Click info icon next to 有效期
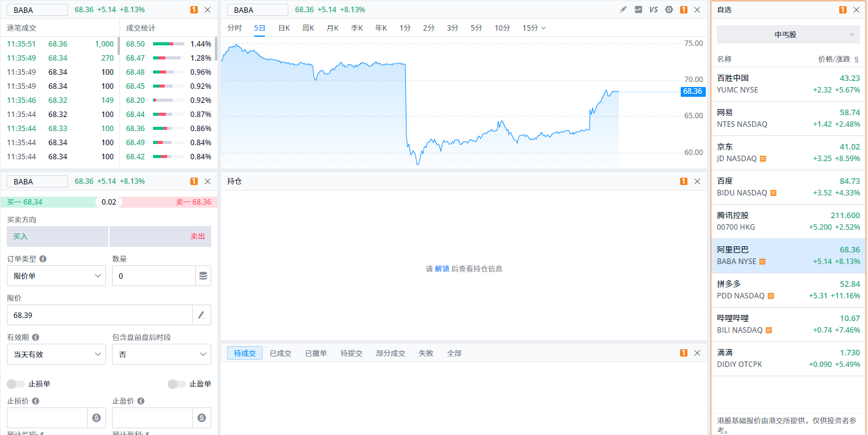Screen dimensions: 868x435 (36, 338)
